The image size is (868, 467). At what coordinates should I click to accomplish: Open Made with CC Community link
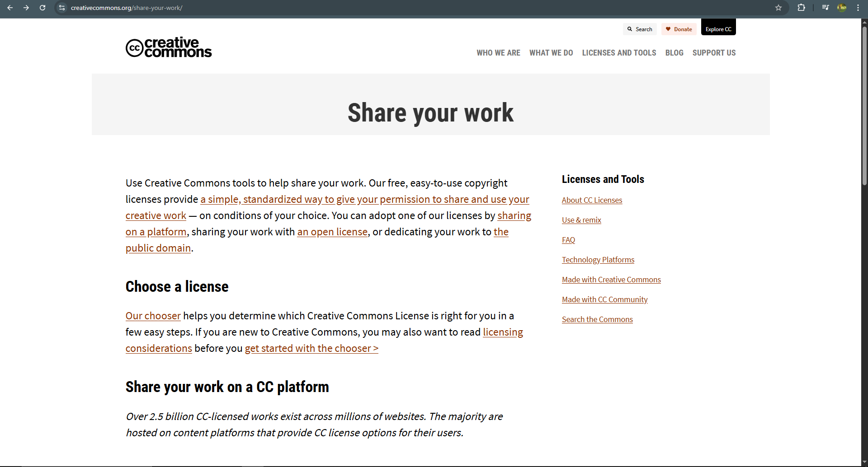604,299
